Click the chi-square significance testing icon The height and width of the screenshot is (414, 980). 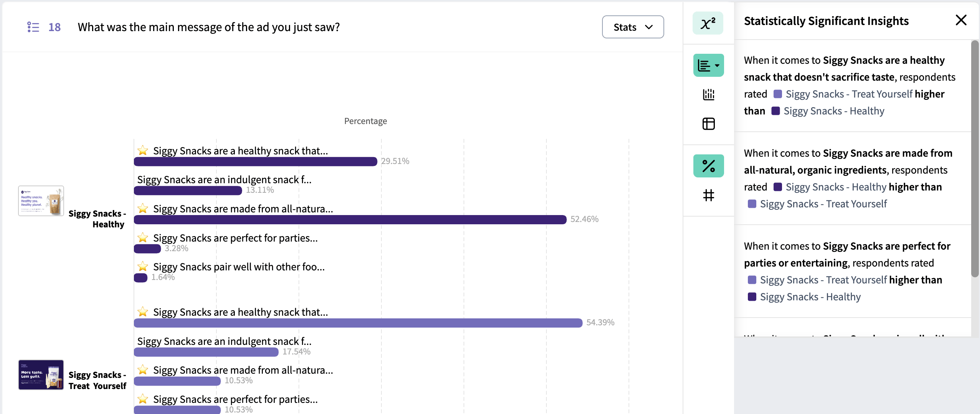[x=708, y=23]
